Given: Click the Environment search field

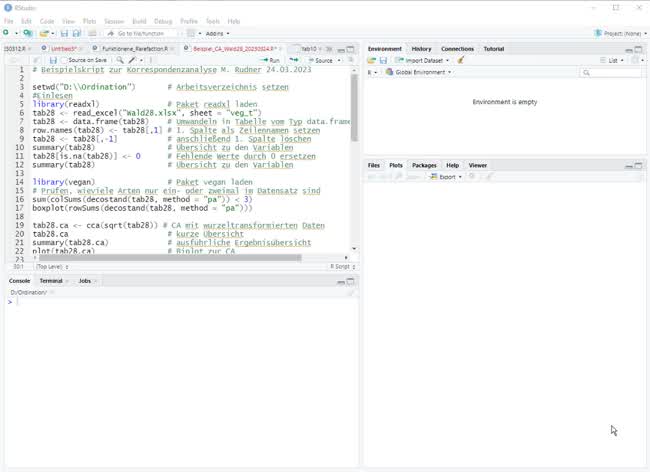Looking at the screenshot, I should click(x=611, y=73).
